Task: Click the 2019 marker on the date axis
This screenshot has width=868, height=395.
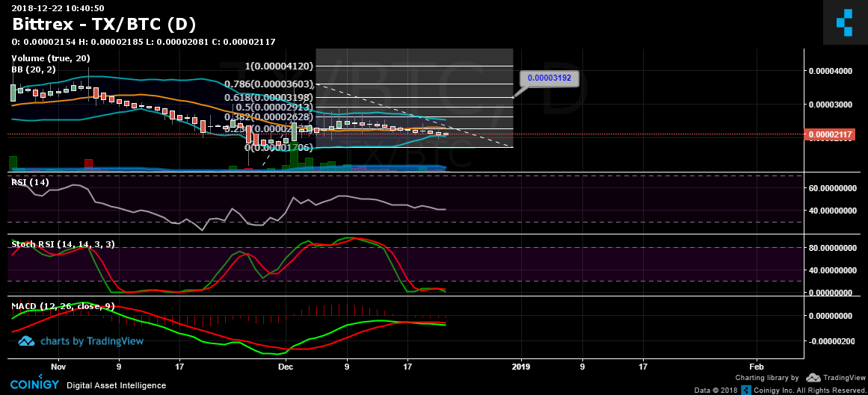Action: 520,367
